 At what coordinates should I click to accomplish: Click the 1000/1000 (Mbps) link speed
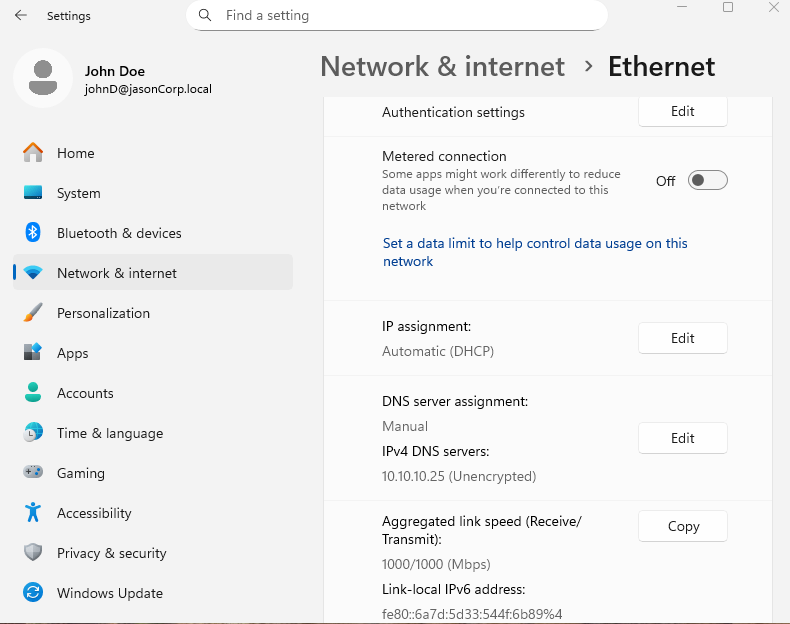pos(436,564)
